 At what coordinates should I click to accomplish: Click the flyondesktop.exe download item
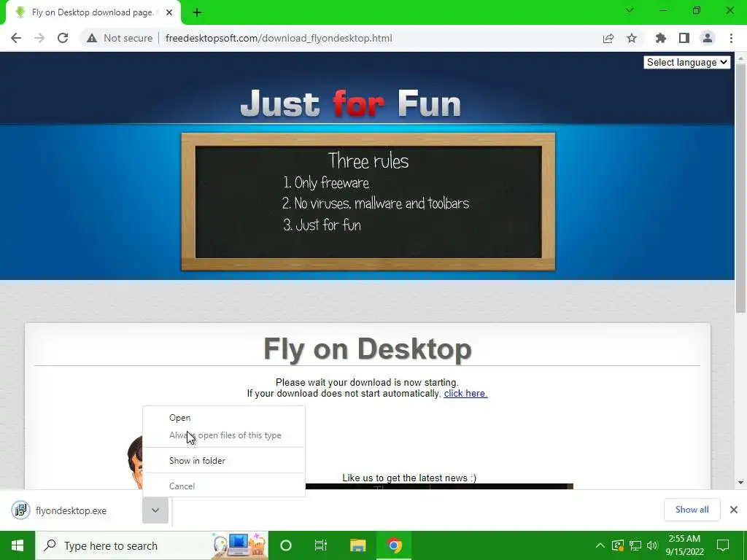[71, 510]
